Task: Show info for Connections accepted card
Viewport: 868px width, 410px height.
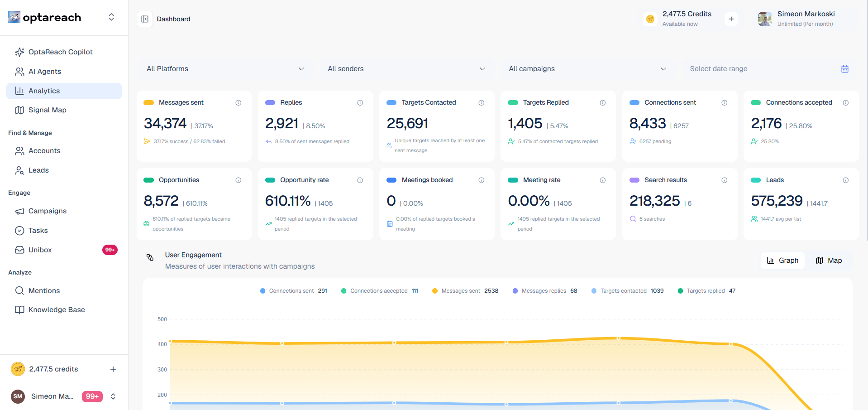Action: [846, 103]
